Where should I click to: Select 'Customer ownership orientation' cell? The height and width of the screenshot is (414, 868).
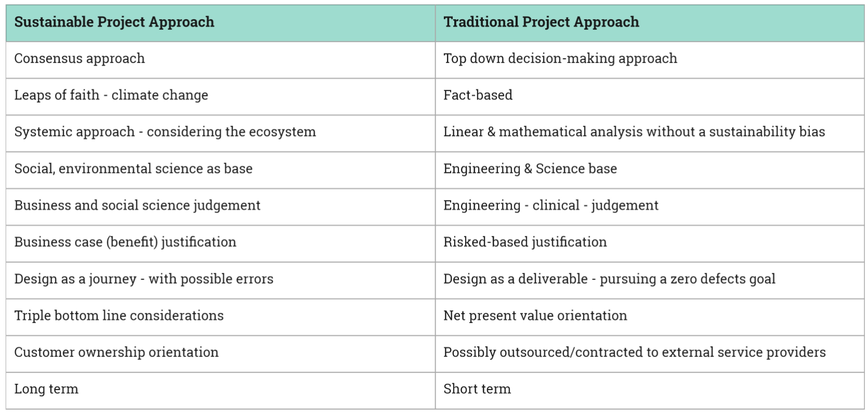pos(116,353)
